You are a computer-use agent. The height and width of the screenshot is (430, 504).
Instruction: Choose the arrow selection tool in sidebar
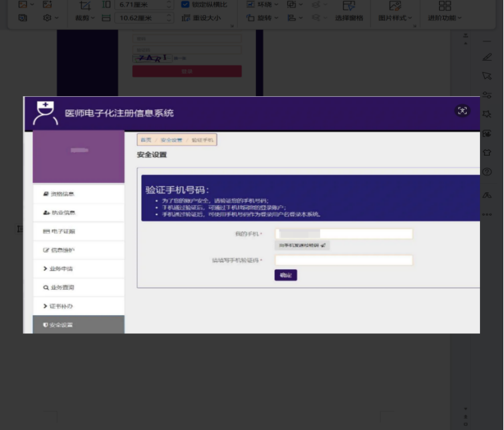click(x=487, y=76)
